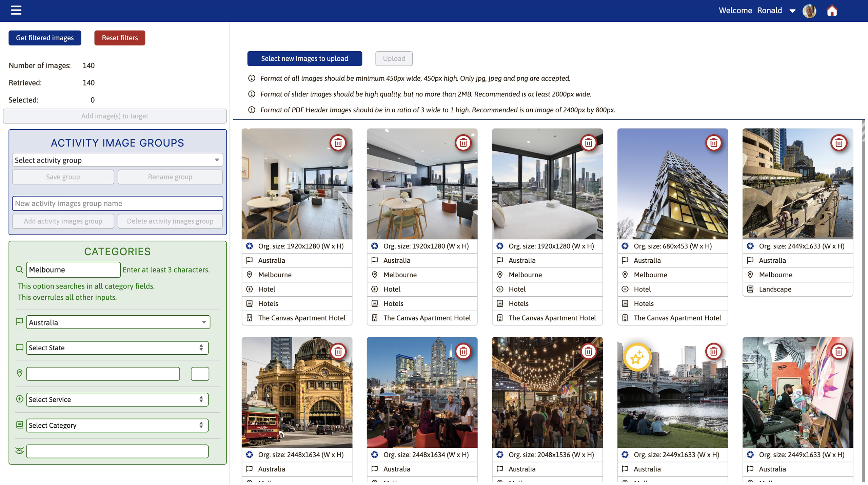Click the Australia flag icon on the bedroom image card
This screenshot has height=485, width=868.
click(500, 260)
